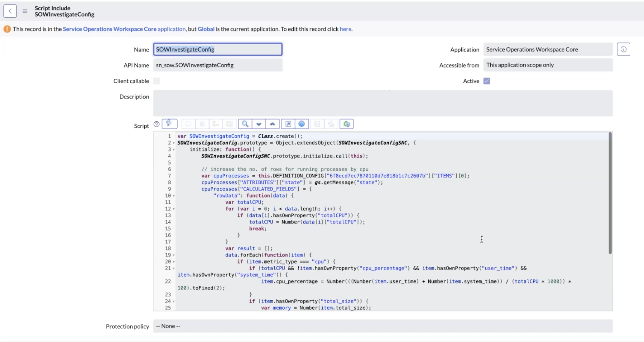Go back using the left chevron button
644x342 pixels.
point(10,11)
